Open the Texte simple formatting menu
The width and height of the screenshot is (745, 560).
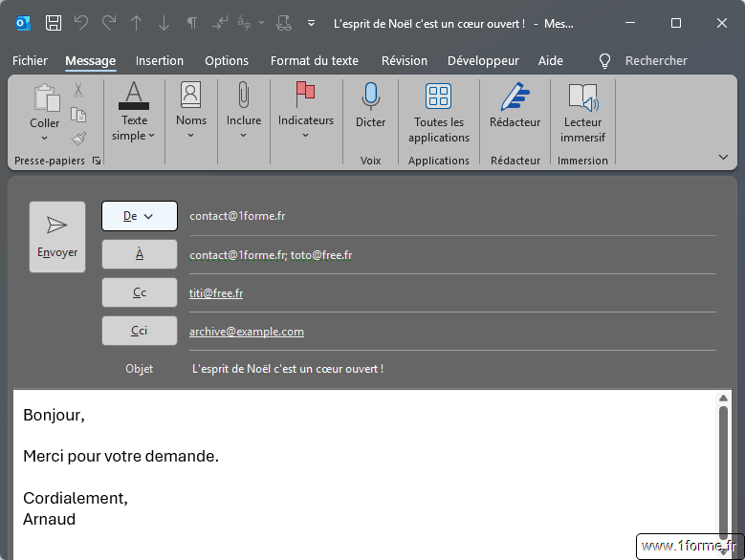(134, 112)
